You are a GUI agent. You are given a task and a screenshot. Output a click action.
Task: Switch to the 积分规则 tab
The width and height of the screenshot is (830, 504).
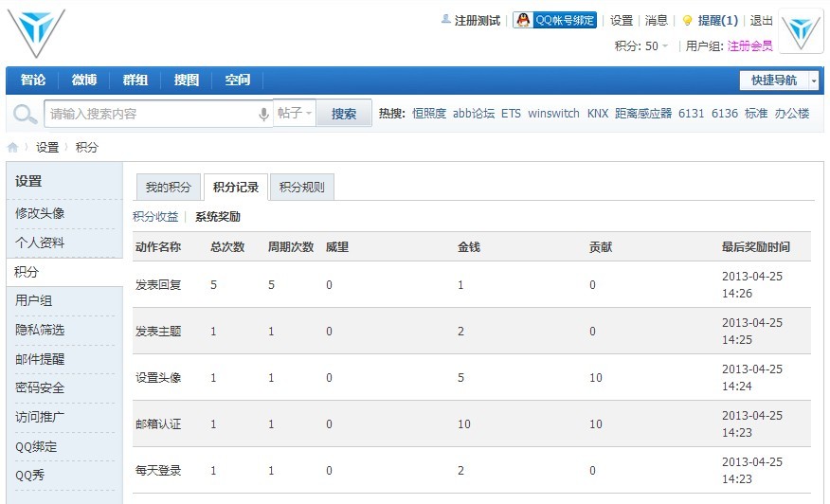coord(301,188)
